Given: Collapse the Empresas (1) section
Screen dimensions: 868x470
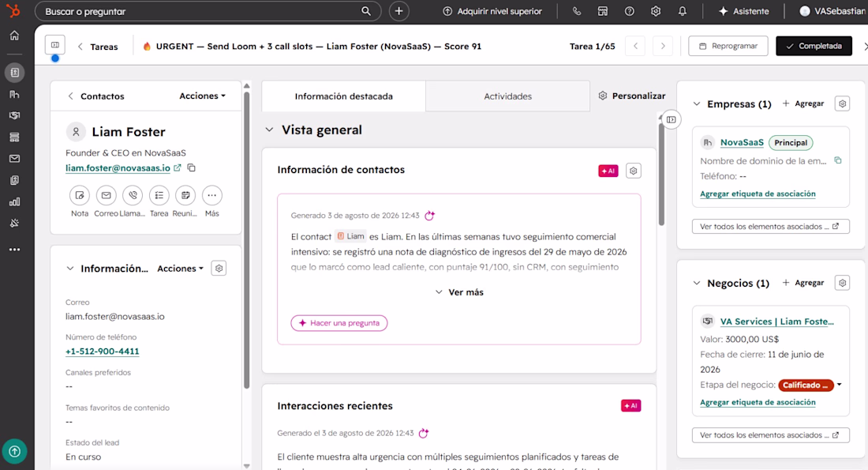Looking at the screenshot, I should pyautogui.click(x=697, y=103).
